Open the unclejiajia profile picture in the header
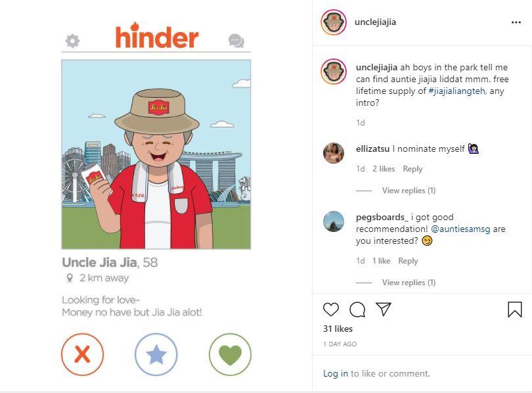Image resolution: width=532 pixels, height=393 pixels. point(334,22)
